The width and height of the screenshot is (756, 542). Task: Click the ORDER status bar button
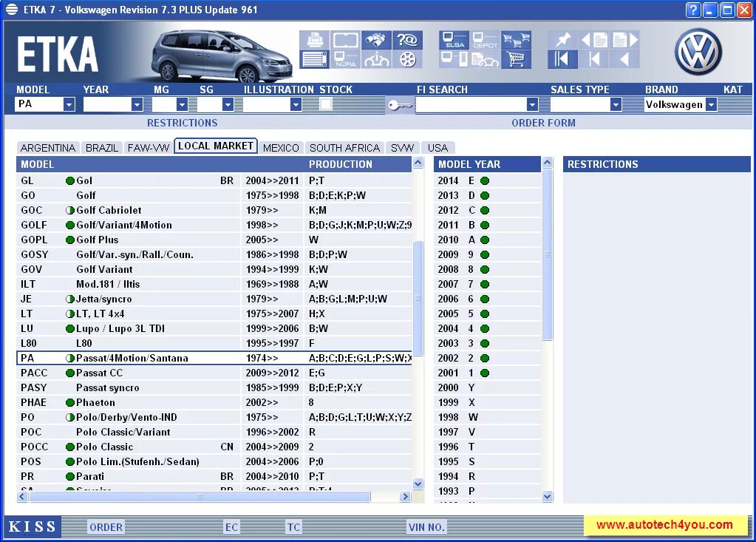[x=106, y=527]
